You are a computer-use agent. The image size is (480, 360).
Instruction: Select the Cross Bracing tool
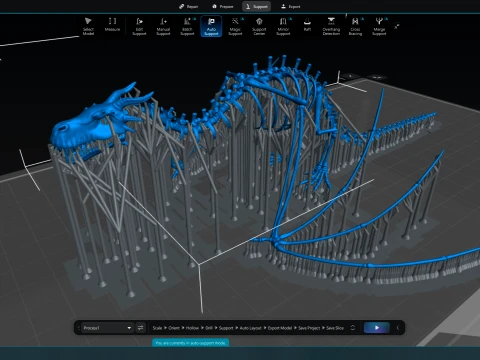[355, 26]
